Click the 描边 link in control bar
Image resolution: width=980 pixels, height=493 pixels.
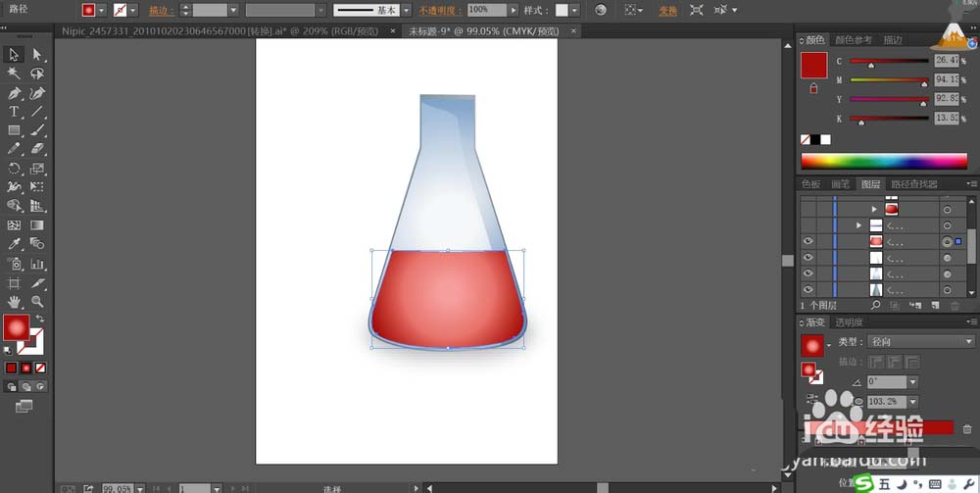click(162, 11)
